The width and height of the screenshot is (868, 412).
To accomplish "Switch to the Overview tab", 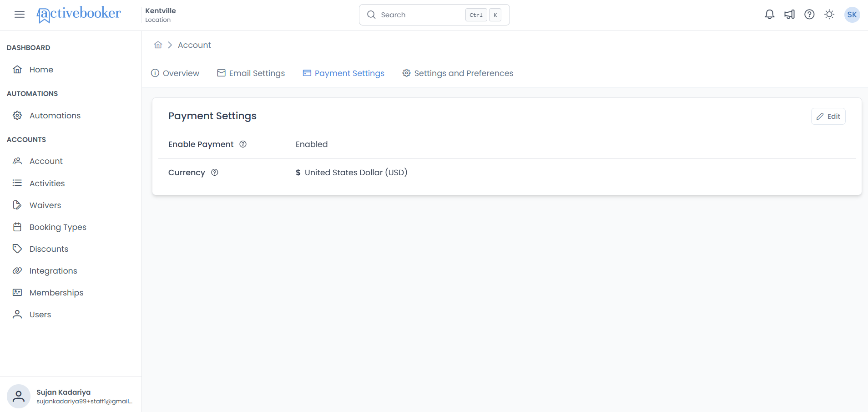I will tap(175, 73).
